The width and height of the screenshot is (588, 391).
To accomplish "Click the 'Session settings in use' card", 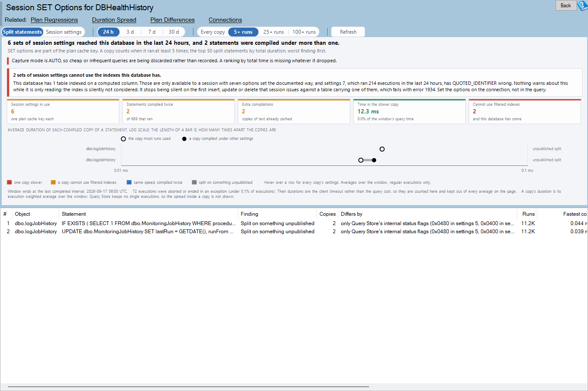I will tap(63, 112).
